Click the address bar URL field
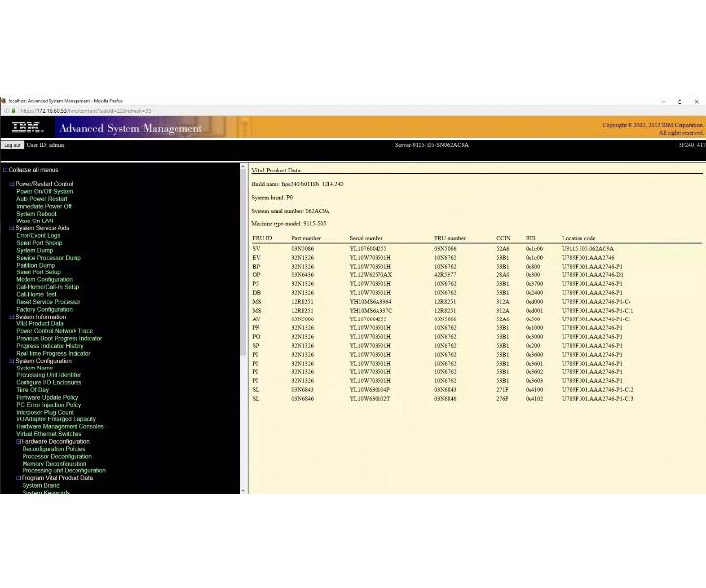Viewport: 706px width, 588px height. point(85,111)
